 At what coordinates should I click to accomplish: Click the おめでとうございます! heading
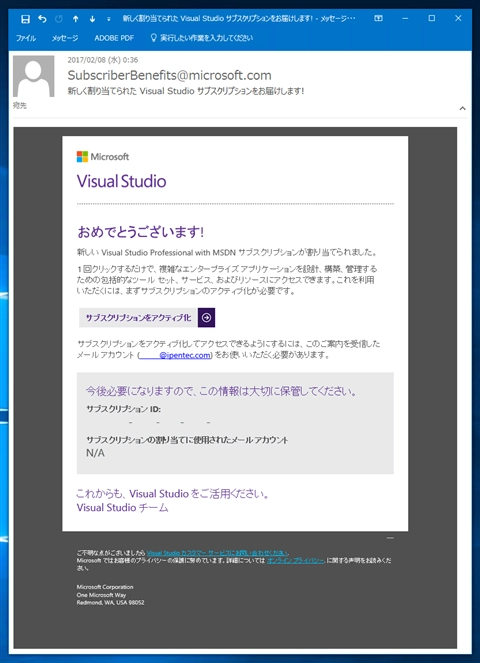pos(141,232)
